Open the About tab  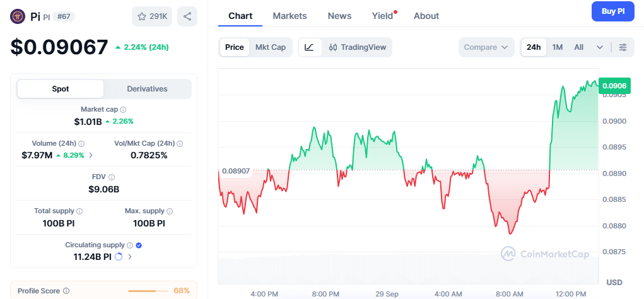point(426,16)
